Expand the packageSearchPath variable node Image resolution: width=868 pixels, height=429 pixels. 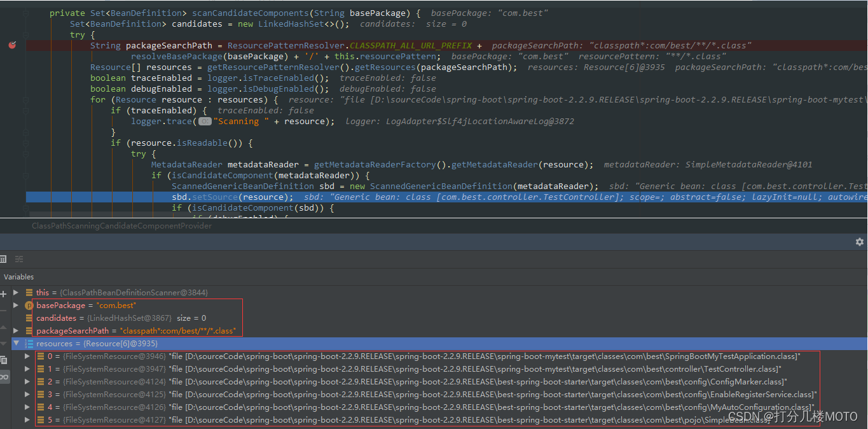coord(17,331)
